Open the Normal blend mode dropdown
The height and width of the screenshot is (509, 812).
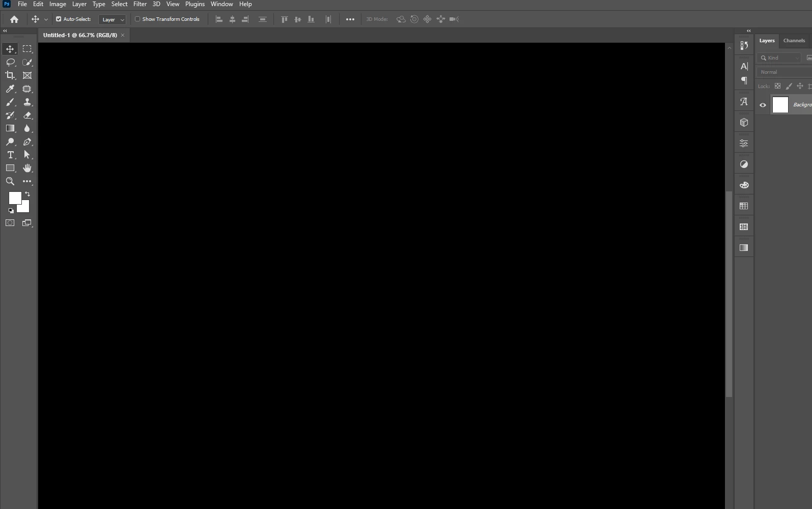pos(785,72)
